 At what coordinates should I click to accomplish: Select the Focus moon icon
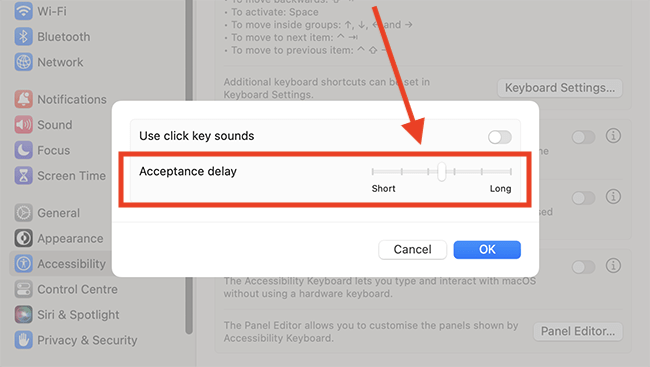pos(23,150)
